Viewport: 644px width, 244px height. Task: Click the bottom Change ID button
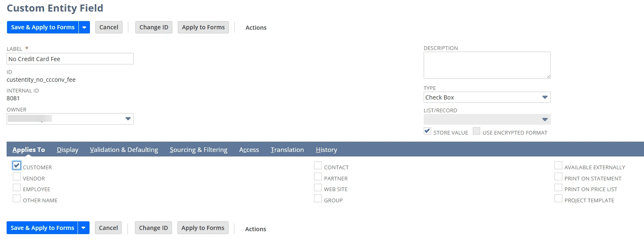click(153, 228)
